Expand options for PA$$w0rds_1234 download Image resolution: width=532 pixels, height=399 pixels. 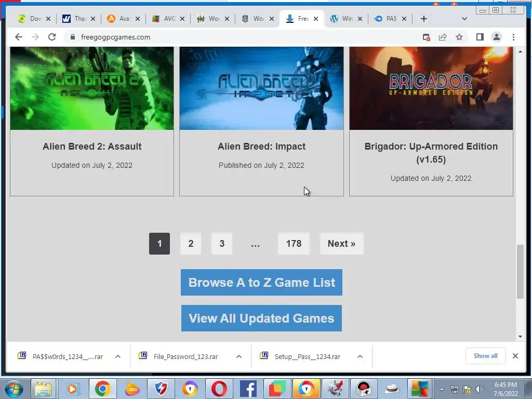point(118,356)
